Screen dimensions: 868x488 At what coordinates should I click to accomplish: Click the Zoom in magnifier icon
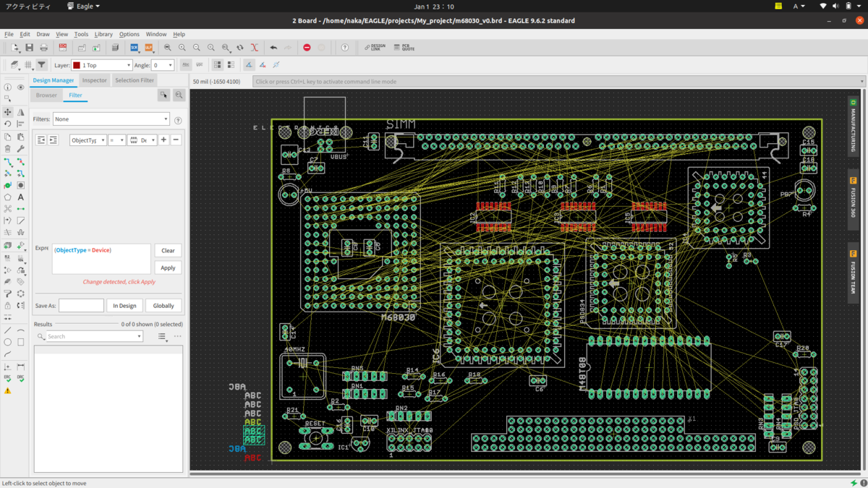pyautogui.click(x=182, y=48)
